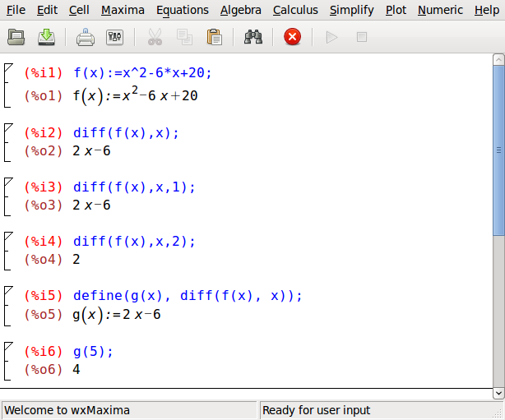Screen dimensions: 505x420
Task: Collapse the %i6 cell with its bracket triangle
Action: (x=7, y=346)
